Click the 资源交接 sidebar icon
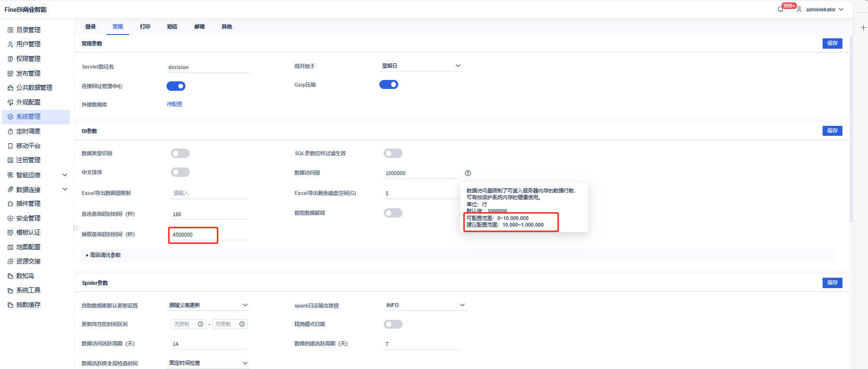This screenshot has height=369, width=868. (x=10, y=261)
